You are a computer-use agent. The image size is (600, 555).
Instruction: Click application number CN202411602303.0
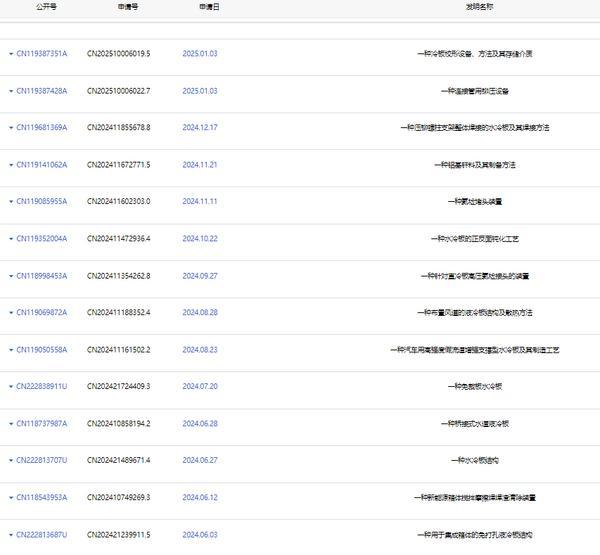[118, 202]
